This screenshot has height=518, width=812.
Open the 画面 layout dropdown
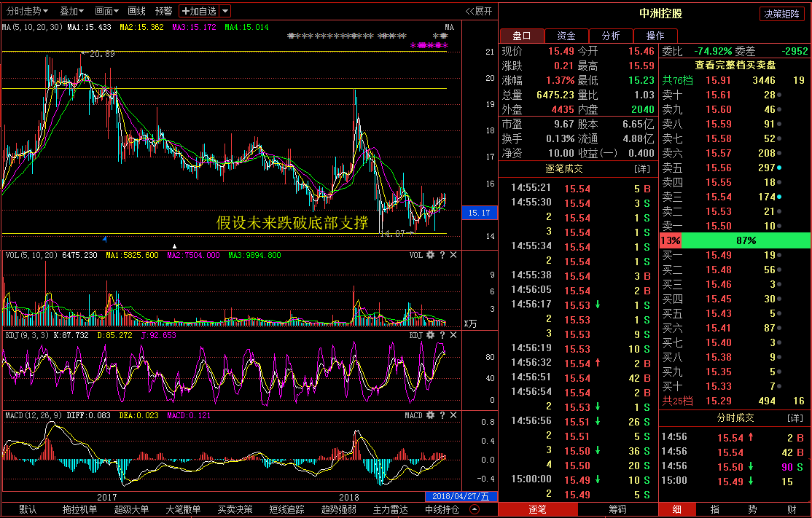coord(107,11)
